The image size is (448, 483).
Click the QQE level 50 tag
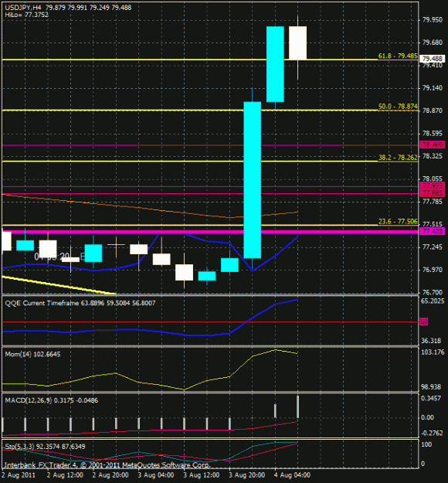tap(424, 322)
